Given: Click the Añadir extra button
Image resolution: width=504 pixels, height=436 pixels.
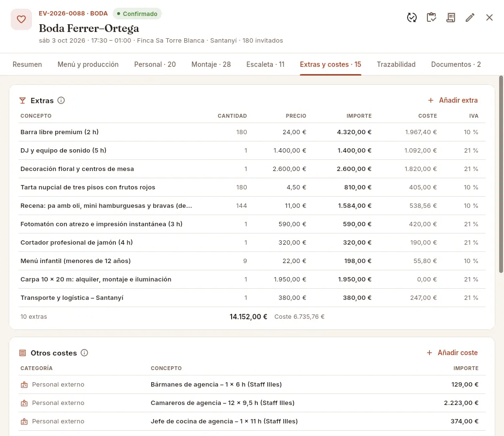Looking at the screenshot, I should tap(453, 100).
